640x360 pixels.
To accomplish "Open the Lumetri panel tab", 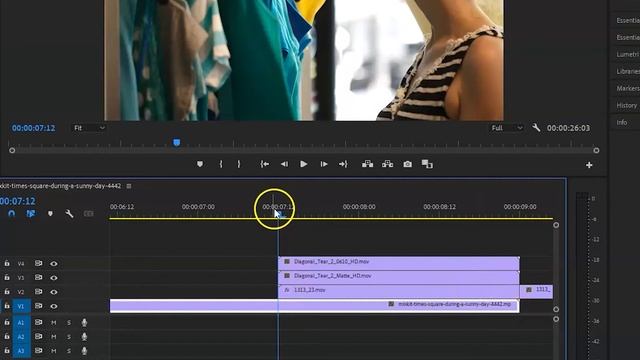I will 628,54.
